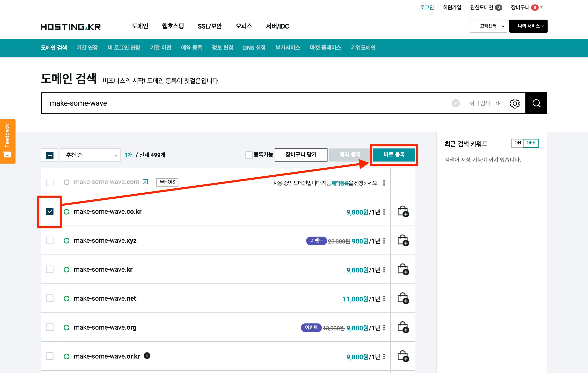Expand the 고객센터 dropdown

(488, 26)
